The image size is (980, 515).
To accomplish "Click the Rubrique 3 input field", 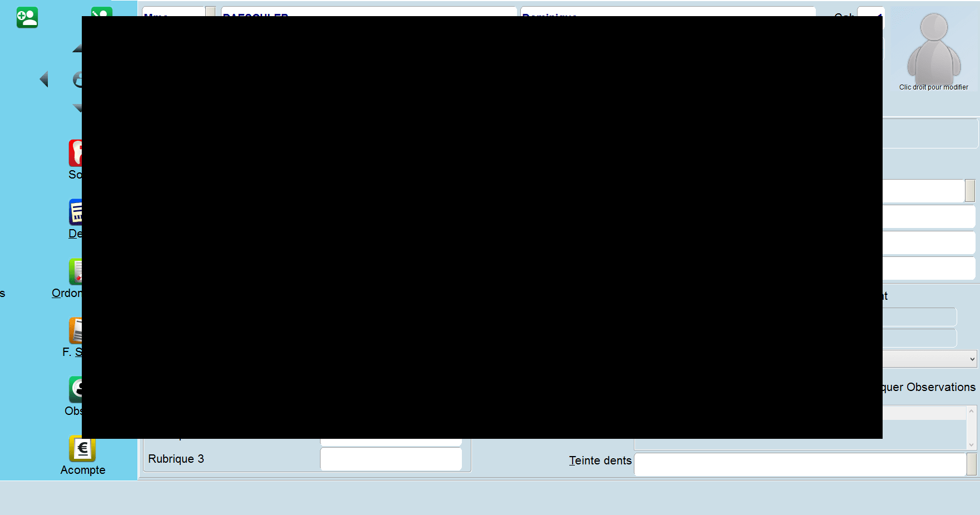I will [x=391, y=459].
